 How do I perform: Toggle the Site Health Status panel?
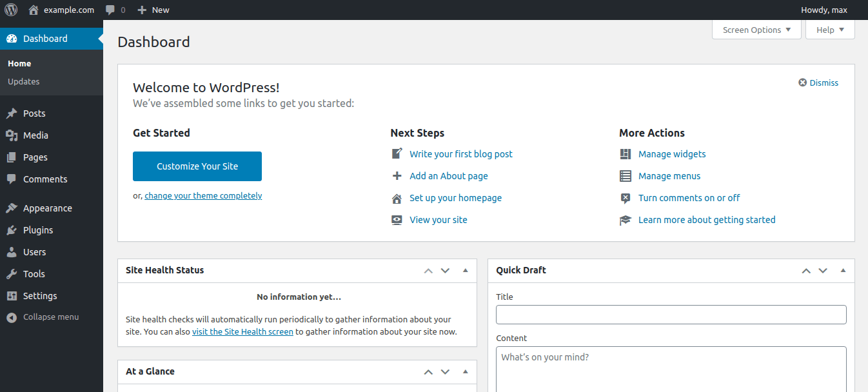click(466, 270)
